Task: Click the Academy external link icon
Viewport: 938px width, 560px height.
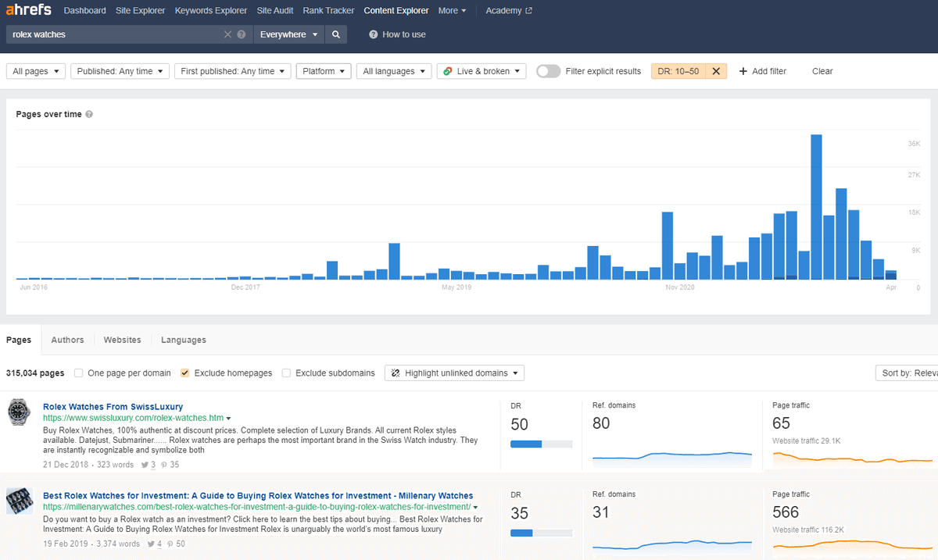Action: point(529,11)
